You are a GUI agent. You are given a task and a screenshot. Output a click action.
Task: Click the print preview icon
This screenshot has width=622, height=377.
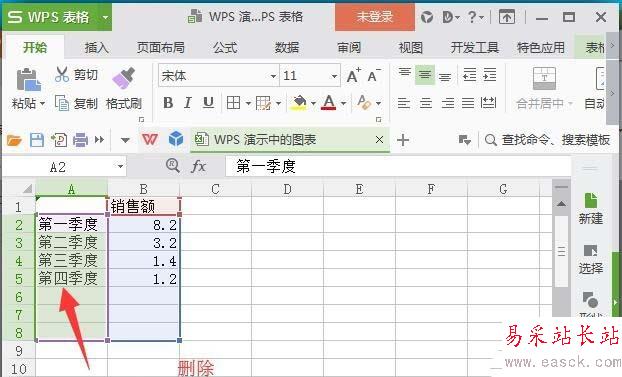pyautogui.click(x=59, y=140)
